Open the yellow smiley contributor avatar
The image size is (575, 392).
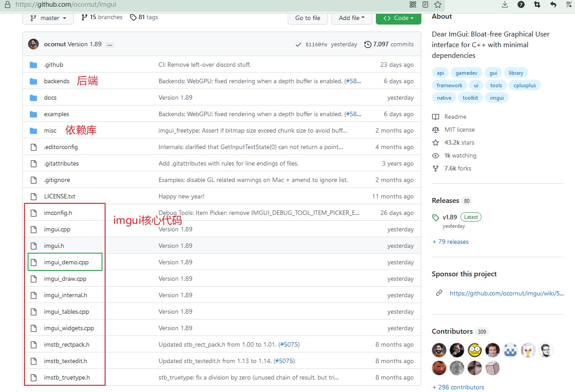pyautogui.click(x=475, y=350)
